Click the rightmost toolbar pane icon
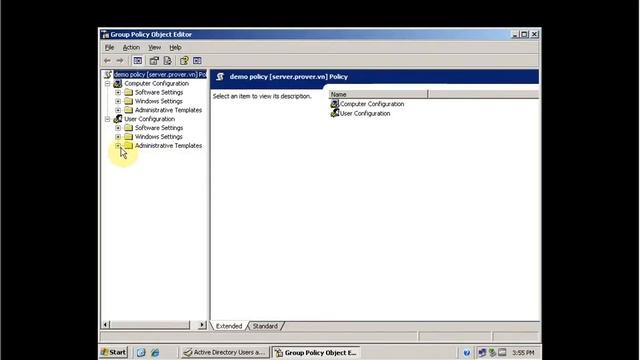The width and height of the screenshot is (640, 360). [x=197, y=61]
